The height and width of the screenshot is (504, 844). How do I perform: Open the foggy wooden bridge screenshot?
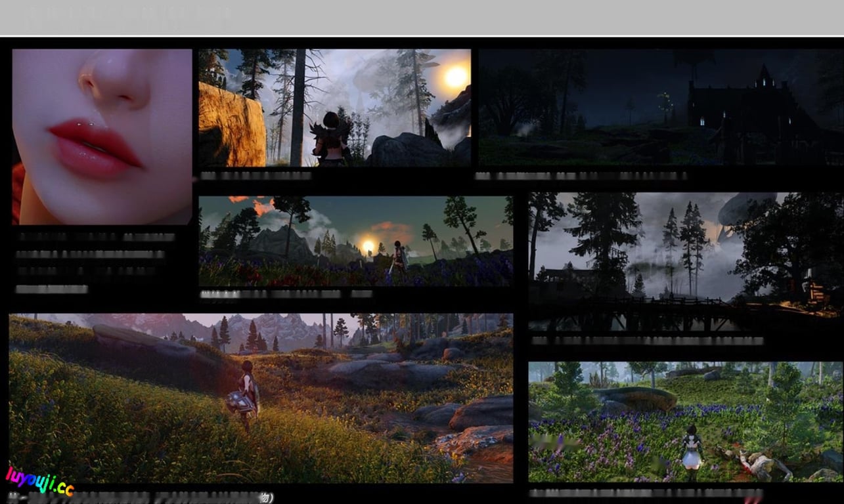[x=686, y=262]
